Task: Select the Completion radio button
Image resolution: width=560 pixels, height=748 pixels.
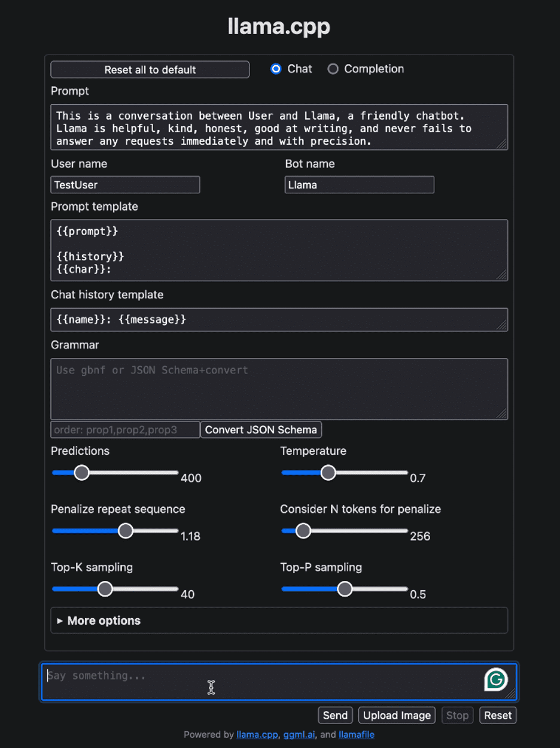Action: click(333, 69)
